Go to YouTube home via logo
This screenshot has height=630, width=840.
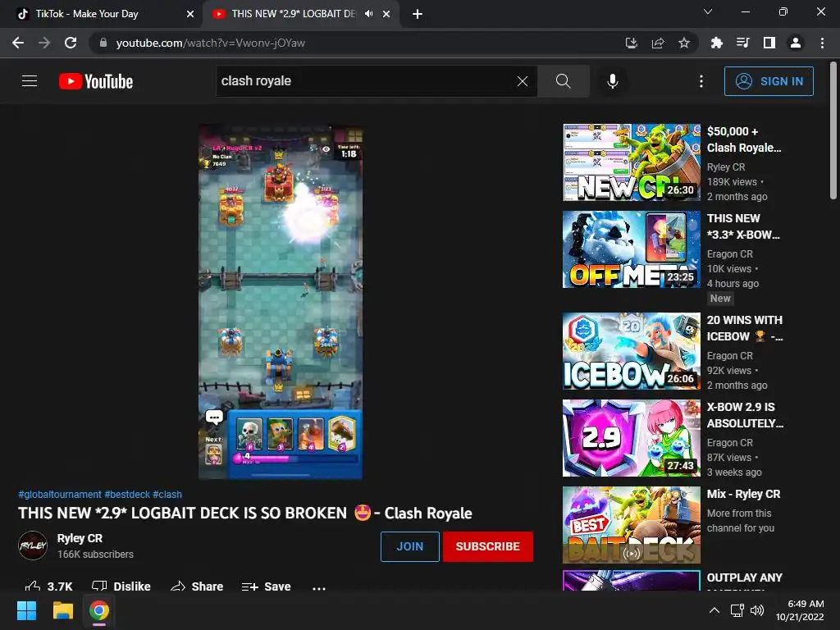tap(96, 81)
